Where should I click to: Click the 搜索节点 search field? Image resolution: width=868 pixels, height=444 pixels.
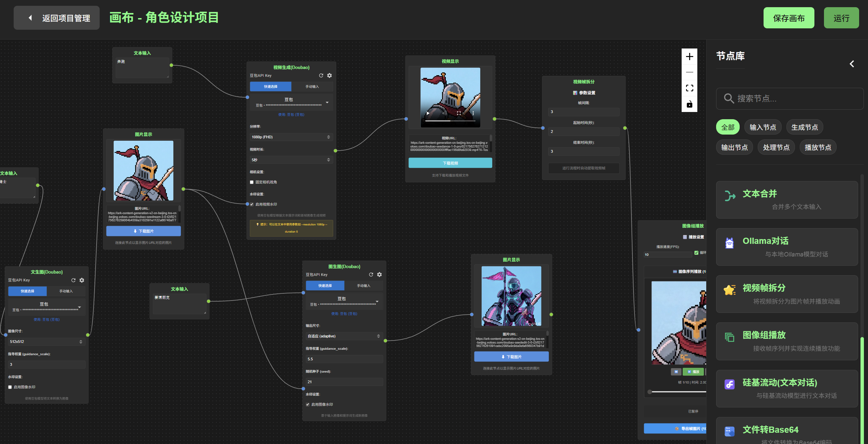pos(789,99)
